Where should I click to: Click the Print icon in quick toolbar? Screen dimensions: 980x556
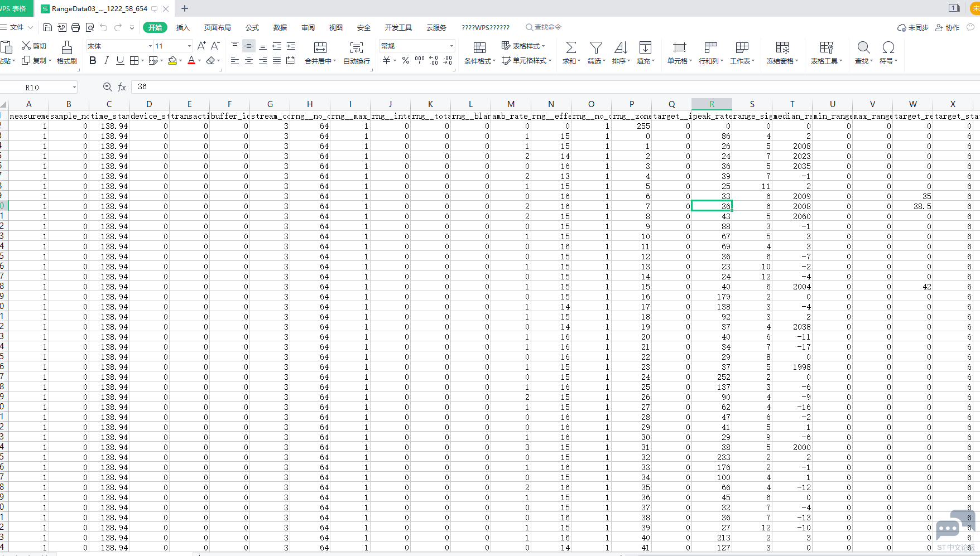click(x=75, y=27)
